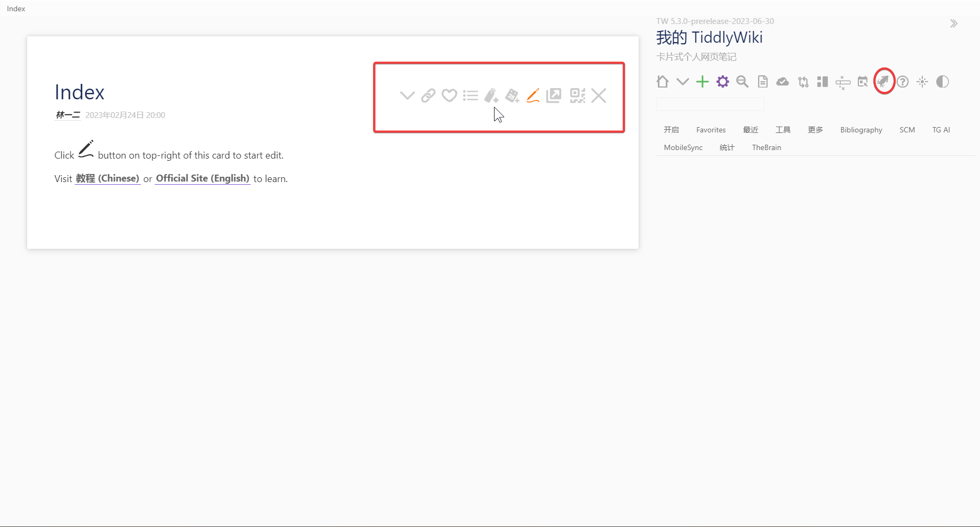Open Index tiddler in a new window
The height and width of the screenshot is (527, 980).
point(554,96)
